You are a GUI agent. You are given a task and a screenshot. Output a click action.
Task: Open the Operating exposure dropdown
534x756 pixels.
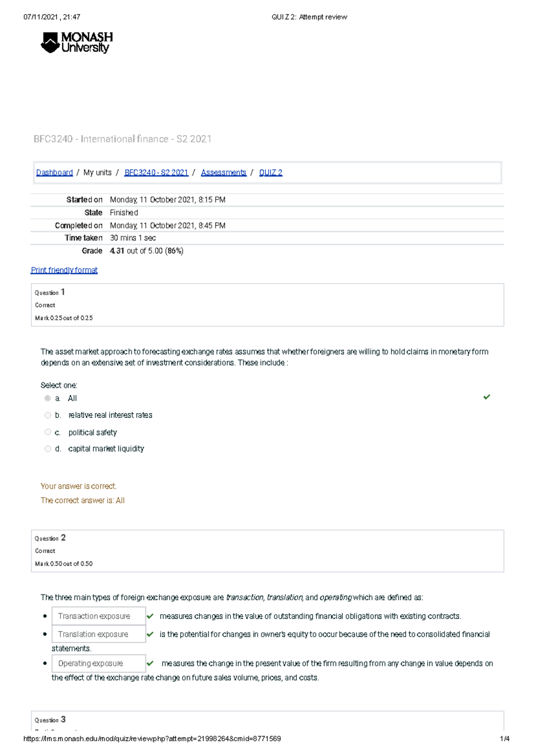pos(98,663)
